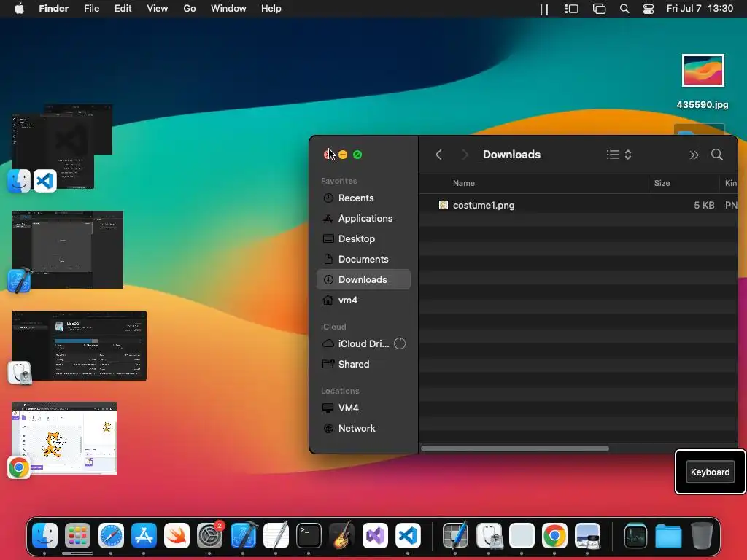Select Desktop in Finder sidebar
Screen dimensions: 747x560
363,239
